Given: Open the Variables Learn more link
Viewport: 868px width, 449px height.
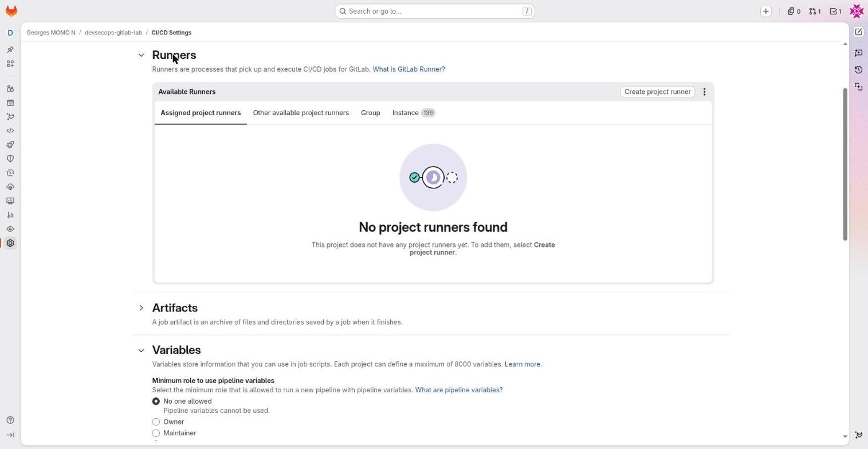Looking at the screenshot, I should pos(523,364).
